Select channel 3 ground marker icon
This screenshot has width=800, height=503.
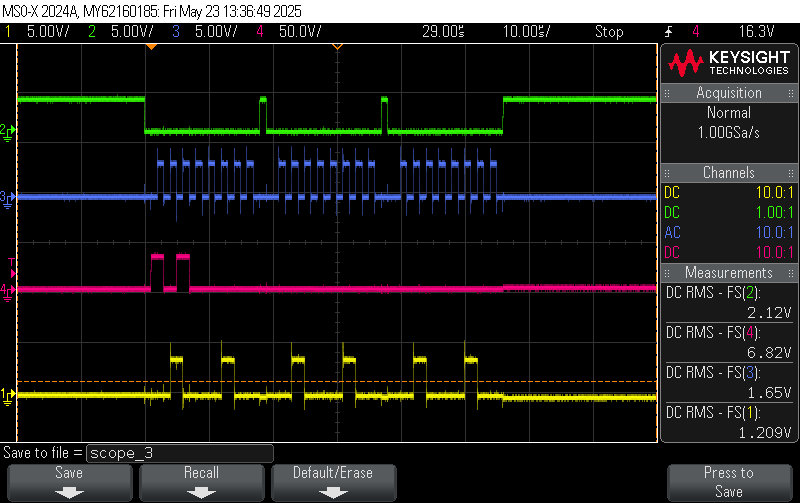tap(7, 199)
